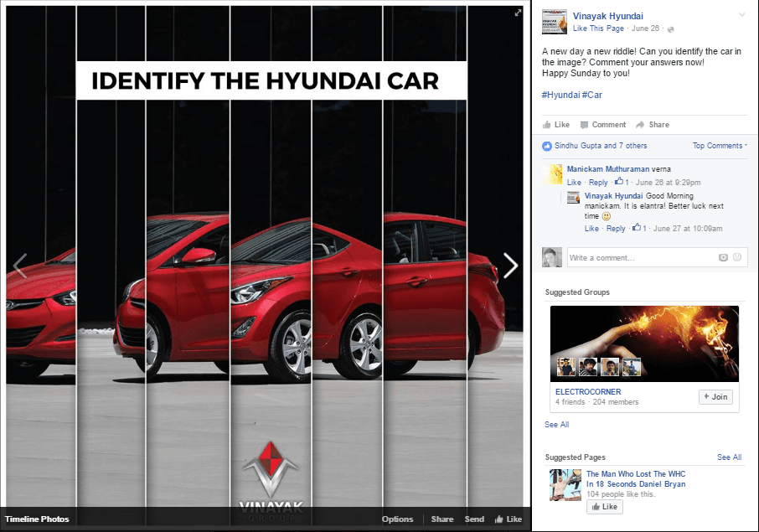Open Vinayak Hyundai avatar in the reply
Screen dimensions: 759x532
coord(573,198)
